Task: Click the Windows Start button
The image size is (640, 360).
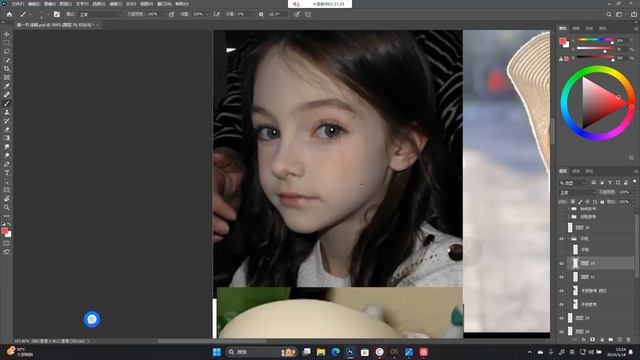Action: point(217,352)
